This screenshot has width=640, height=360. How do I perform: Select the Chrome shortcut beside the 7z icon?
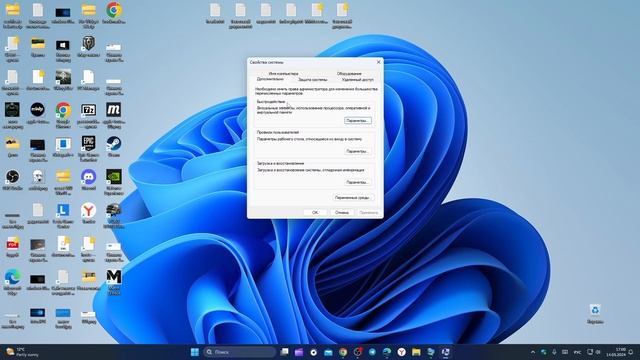(63, 116)
